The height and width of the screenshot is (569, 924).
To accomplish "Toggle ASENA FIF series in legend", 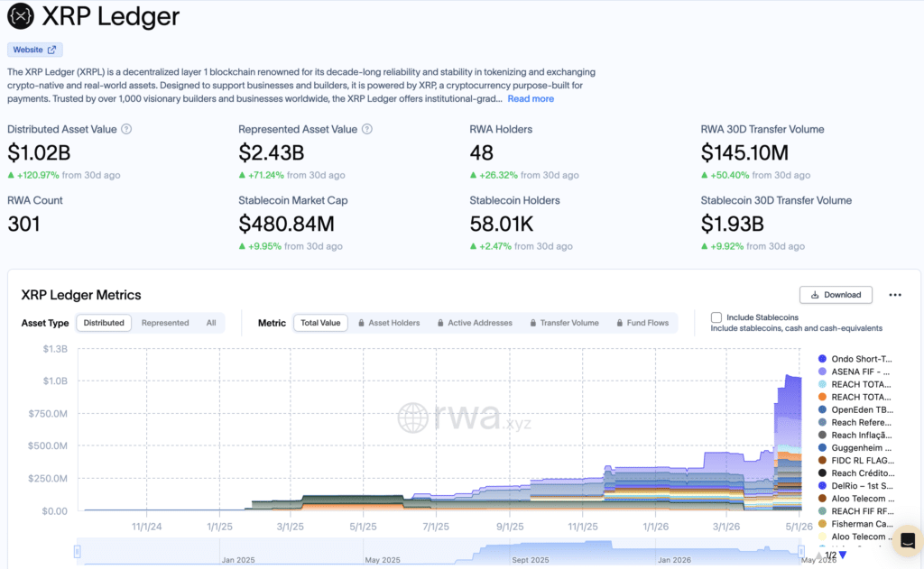I will 855,372.
